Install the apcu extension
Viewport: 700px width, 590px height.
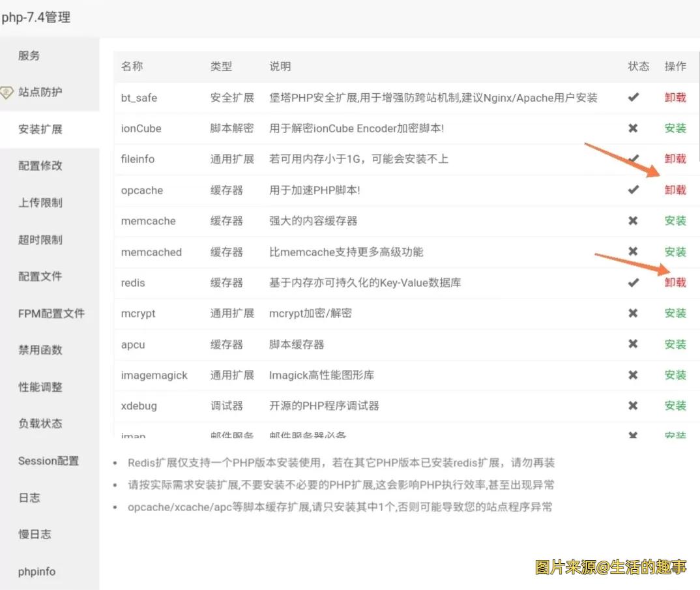click(x=675, y=344)
